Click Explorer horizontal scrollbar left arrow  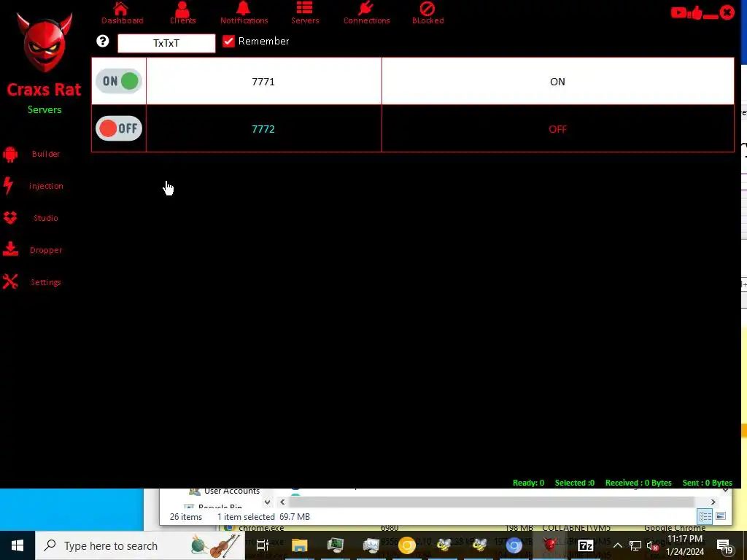coord(282,502)
